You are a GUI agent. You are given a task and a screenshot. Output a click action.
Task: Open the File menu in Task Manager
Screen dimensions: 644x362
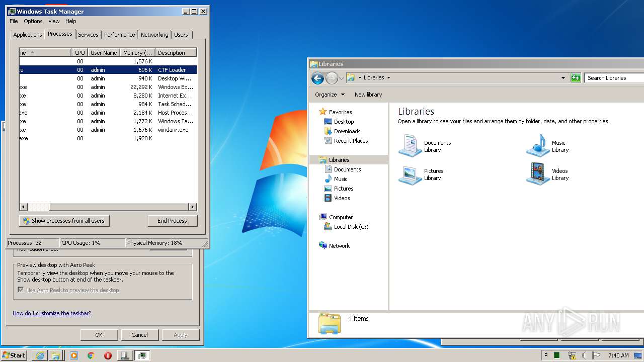pyautogui.click(x=14, y=21)
